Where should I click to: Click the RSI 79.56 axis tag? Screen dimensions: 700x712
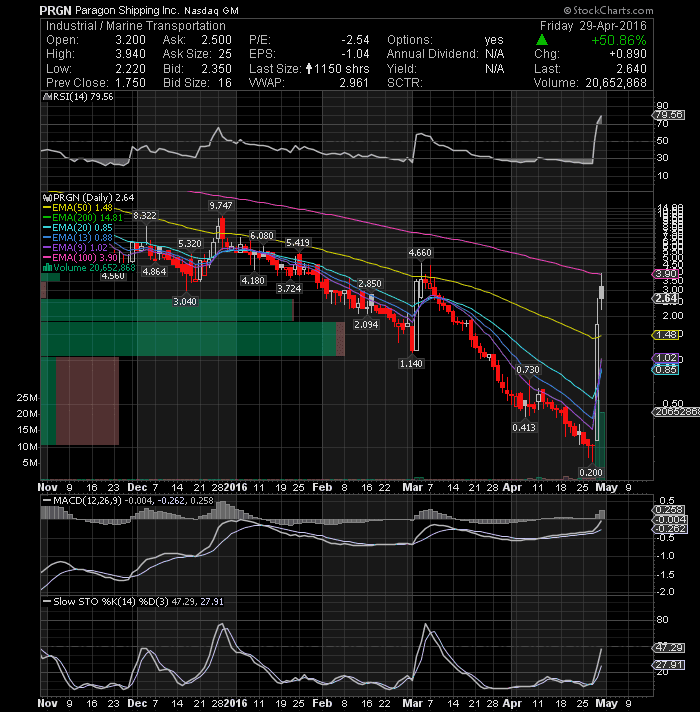click(x=669, y=115)
